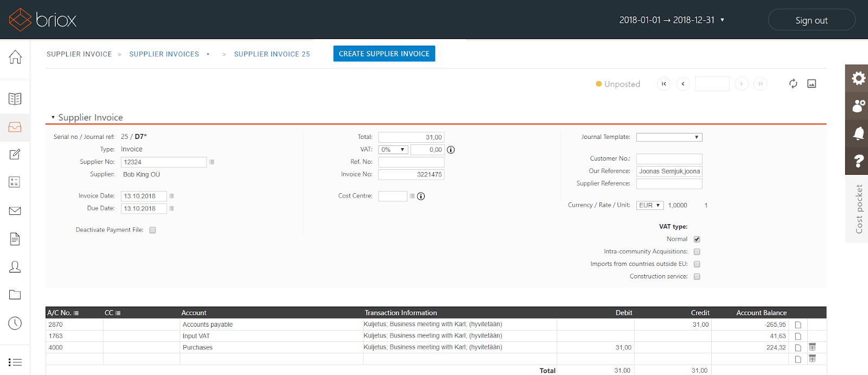Open the user settings panel icon
This screenshot has width=868, height=375.
858,106
